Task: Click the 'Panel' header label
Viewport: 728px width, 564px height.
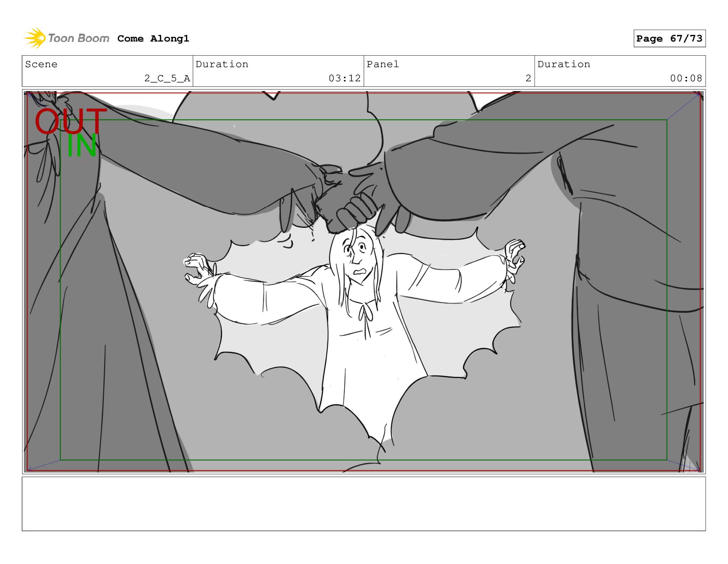Action: (x=383, y=64)
